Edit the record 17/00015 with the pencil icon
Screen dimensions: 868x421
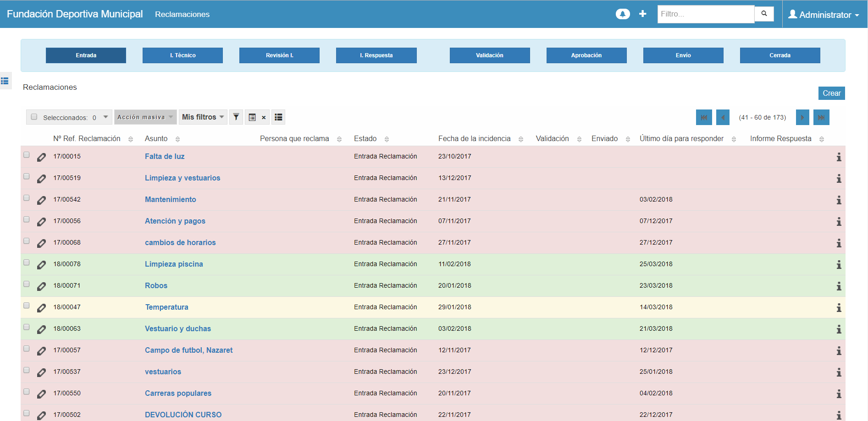pos(41,157)
